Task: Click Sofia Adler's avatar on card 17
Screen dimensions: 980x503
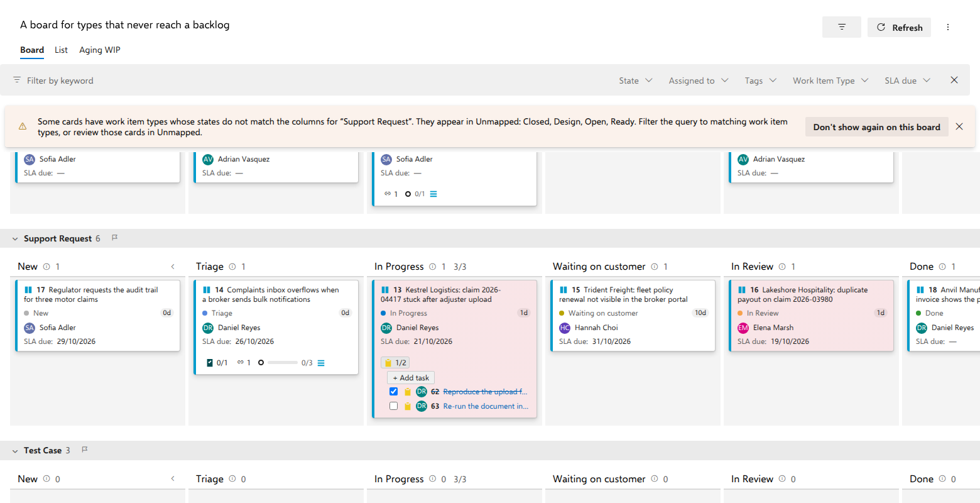Action: (30, 328)
